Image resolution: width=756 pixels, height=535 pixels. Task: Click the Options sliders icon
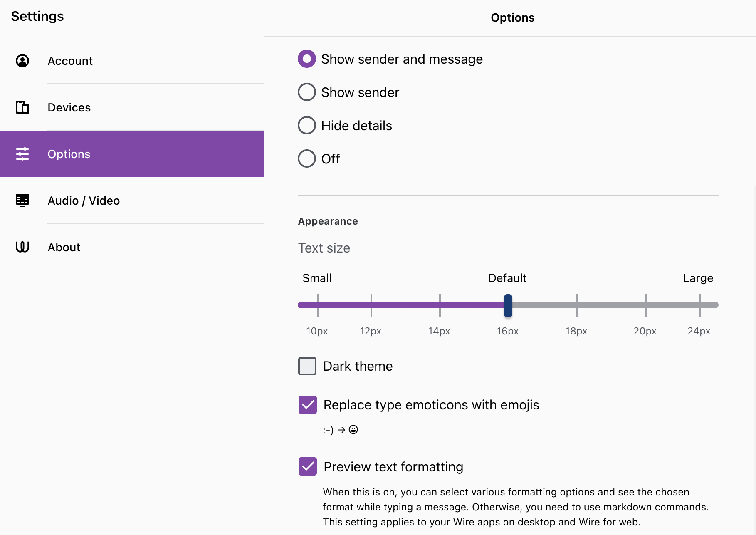(22, 154)
